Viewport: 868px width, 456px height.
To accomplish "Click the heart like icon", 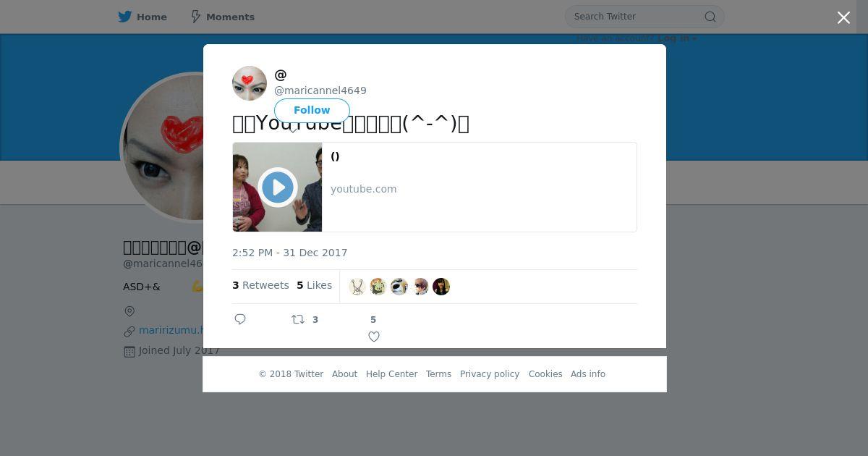I will 374,337.
